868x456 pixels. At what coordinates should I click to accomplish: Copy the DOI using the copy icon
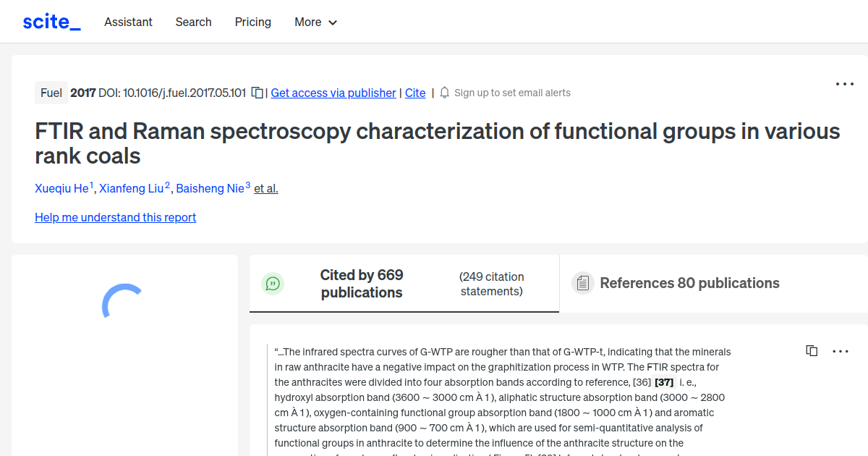(257, 93)
